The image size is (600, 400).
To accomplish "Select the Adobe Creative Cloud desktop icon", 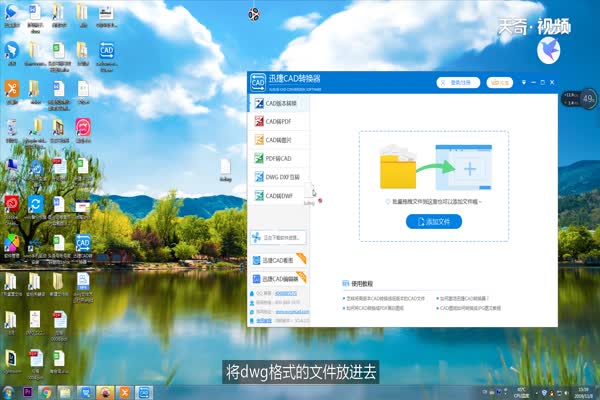I will [x=12, y=209].
